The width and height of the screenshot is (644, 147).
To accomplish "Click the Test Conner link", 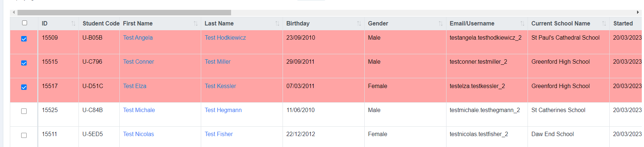I will point(138,61).
